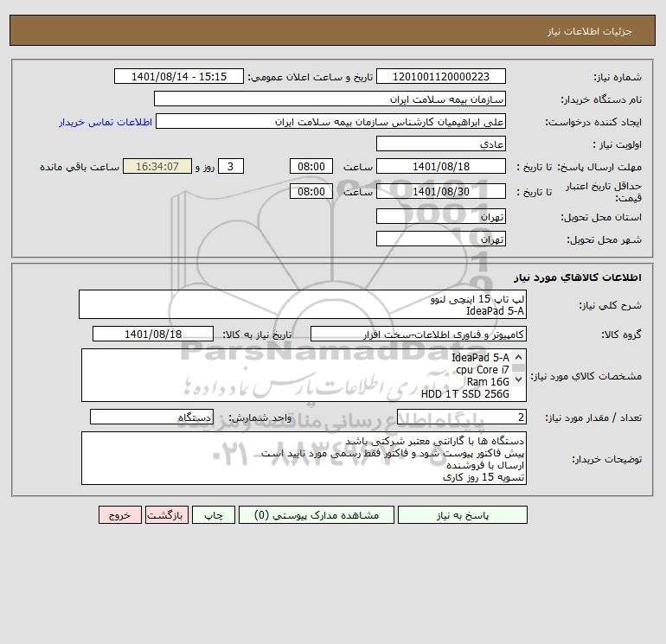Image resolution: width=666 pixels, height=644 pixels.
Task: Click the delivery city field 'تهران'
Action: click(441, 239)
